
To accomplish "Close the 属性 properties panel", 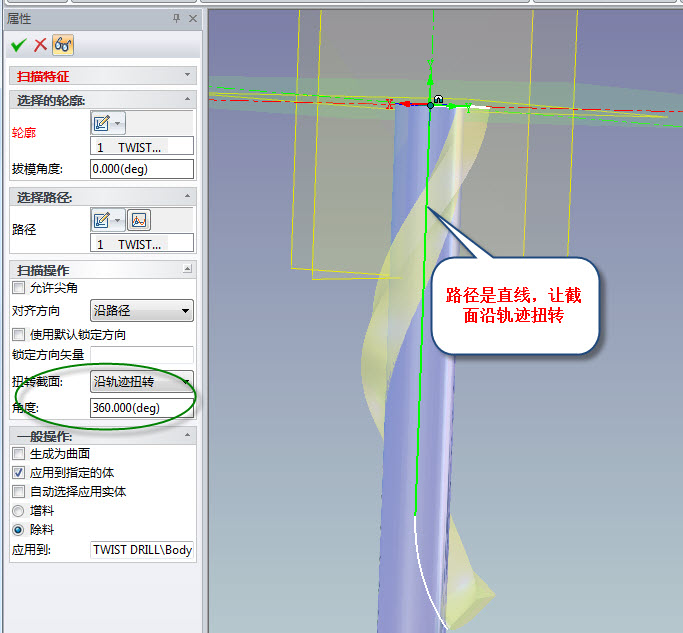I will [192, 18].
